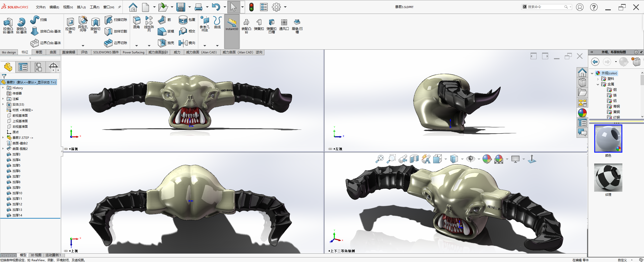This screenshot has width=644, height=262.
Task: Switch to the 草图 Sketch ribbon tab
Action: [39, 52]
